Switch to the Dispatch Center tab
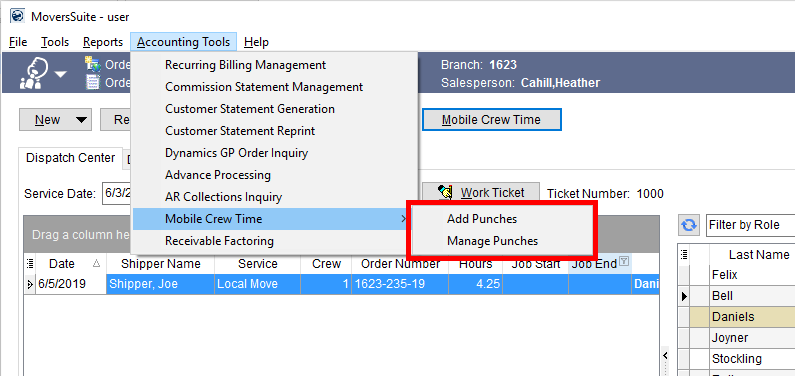795x376 pixels. point(70,158)
